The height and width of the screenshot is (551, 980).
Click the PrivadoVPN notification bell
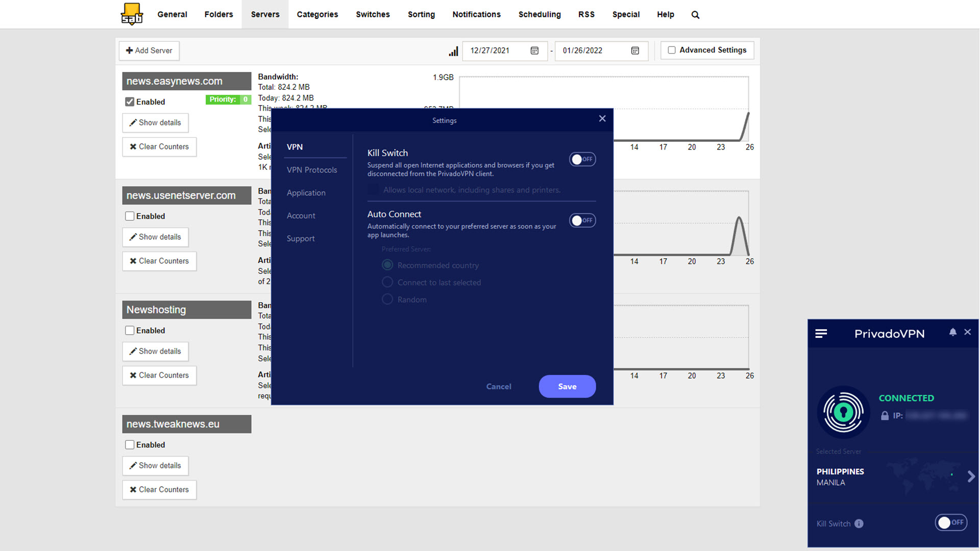tap(952, 332)
